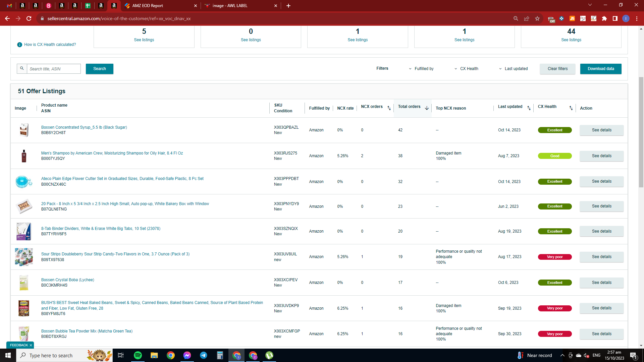Open Chrome's tab search dropdown arrow
Screen dimensions: 644x362
click(590, 5)
